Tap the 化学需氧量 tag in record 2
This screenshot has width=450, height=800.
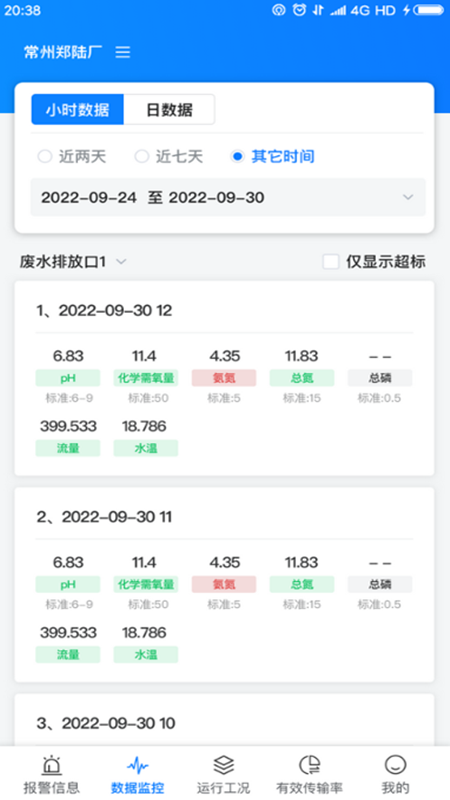(x=146, y=584)
